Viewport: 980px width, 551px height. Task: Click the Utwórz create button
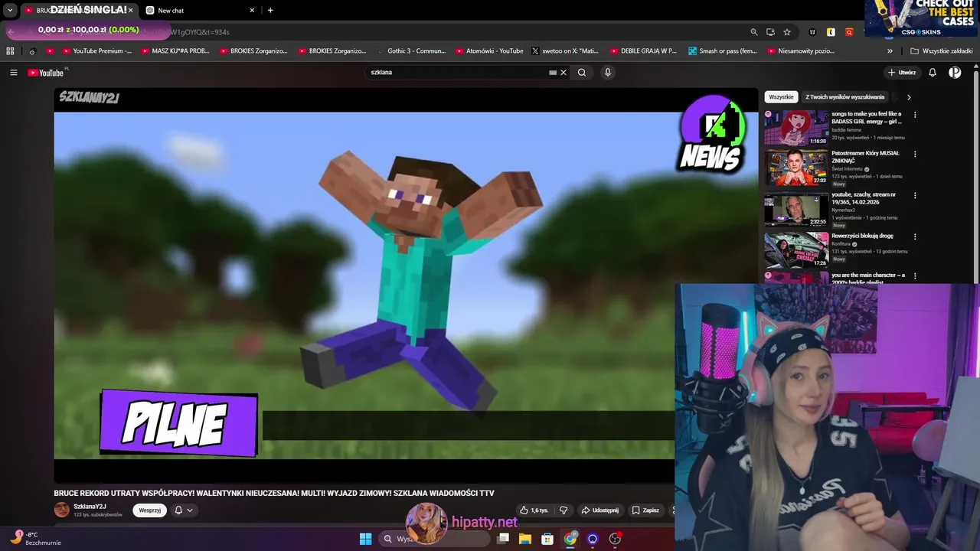902,73
